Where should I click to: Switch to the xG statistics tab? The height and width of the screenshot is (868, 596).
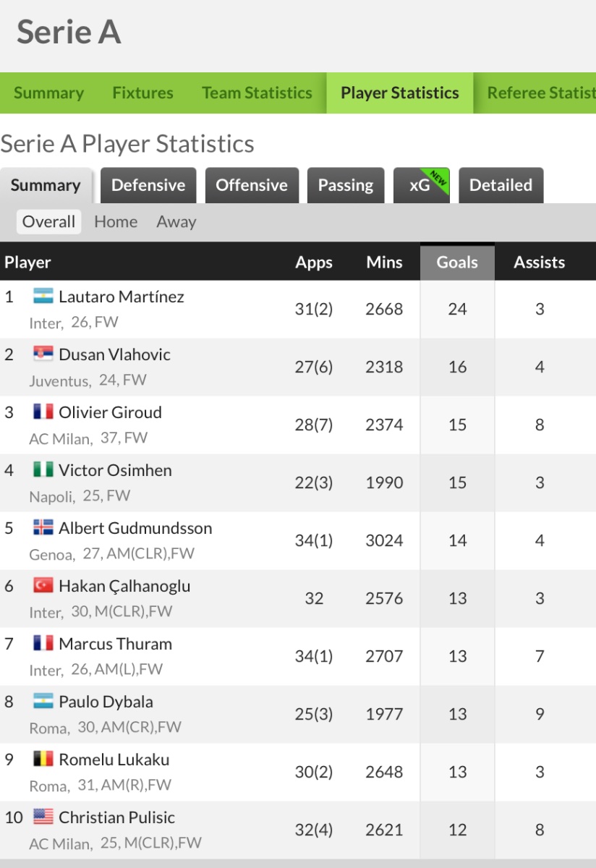(422, 185)
